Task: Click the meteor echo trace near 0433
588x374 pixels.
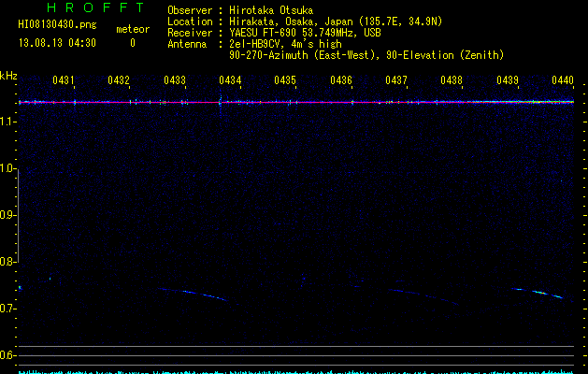Action: click(x=193, y=294)
